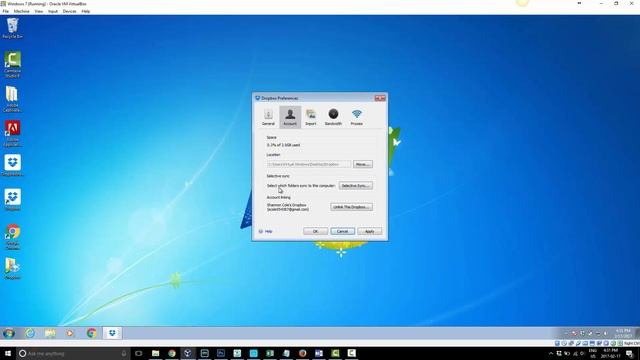
Task: Confirm the dialog with OK
Action: coord(315,231)
